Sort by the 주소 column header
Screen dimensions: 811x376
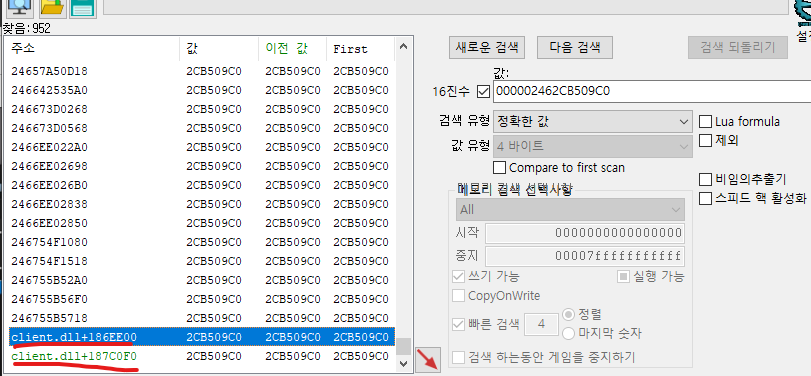93,49
